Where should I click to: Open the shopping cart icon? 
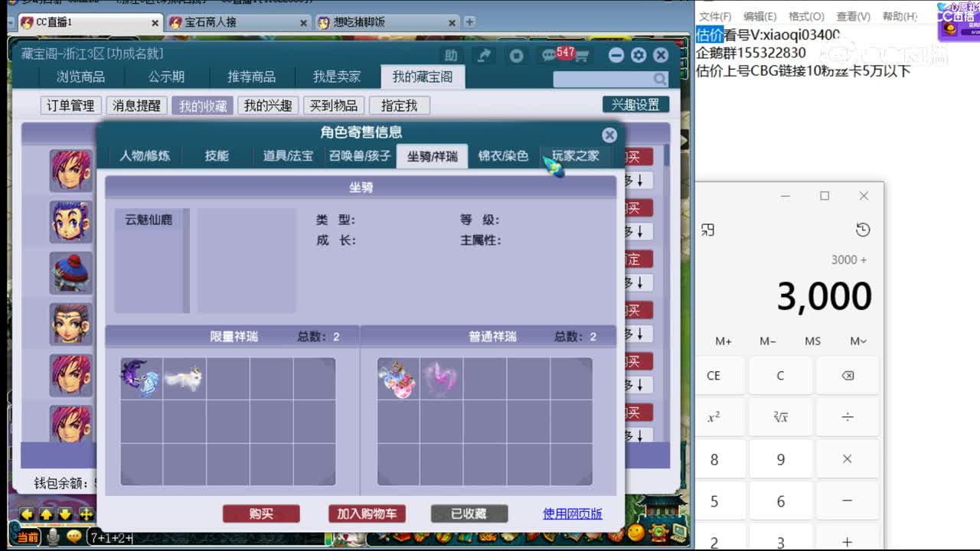click(582, 56)
